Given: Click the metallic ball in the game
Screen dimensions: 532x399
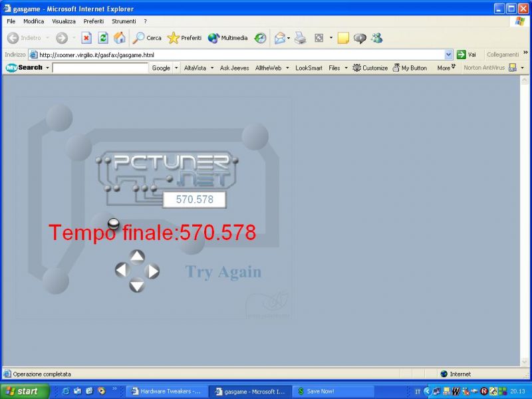Looking at the screenshot, I should coord(113,224).
